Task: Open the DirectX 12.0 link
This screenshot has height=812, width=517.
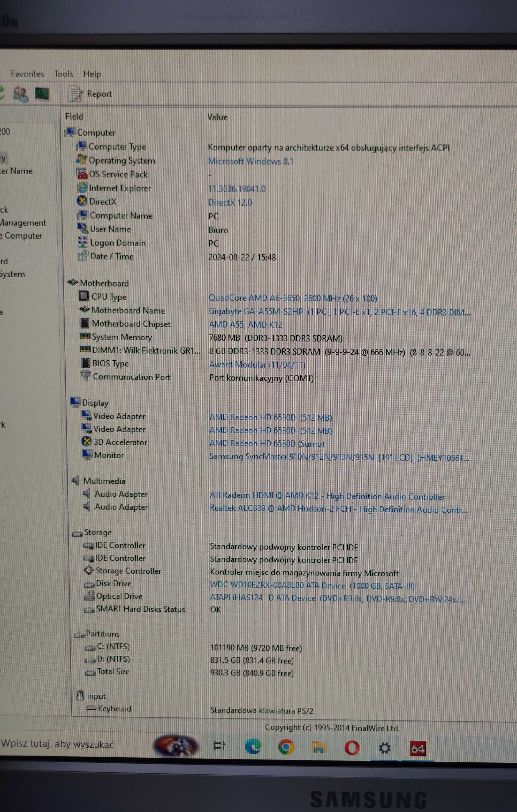Action: (x=230, y=203)
